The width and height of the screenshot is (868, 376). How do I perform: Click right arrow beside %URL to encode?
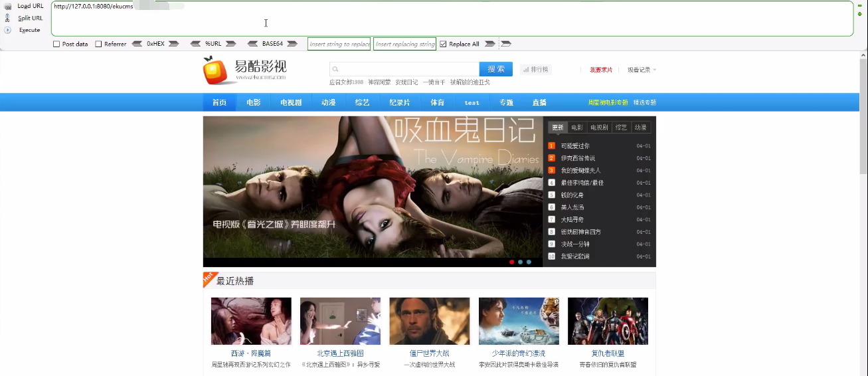[x=231, y=44]
